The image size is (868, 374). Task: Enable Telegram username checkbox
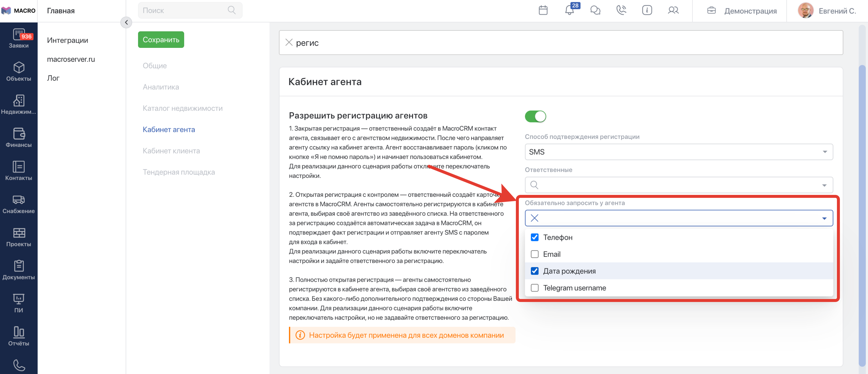coord(534,288)
